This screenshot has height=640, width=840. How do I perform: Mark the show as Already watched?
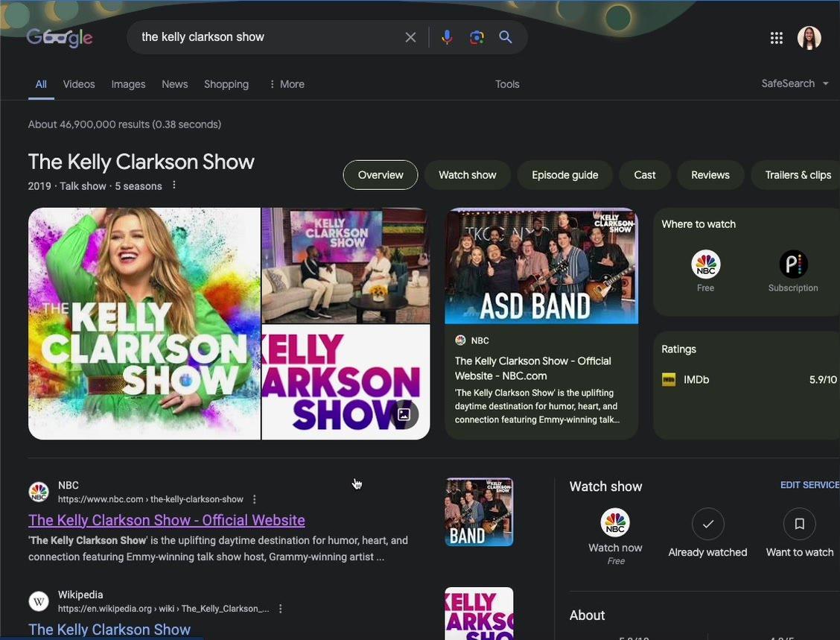click(707, 524)
